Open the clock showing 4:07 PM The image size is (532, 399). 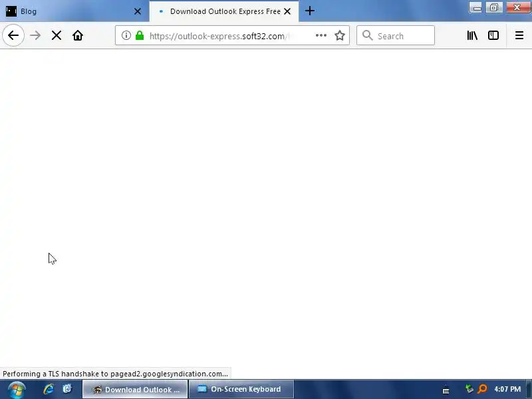point(507,389)
